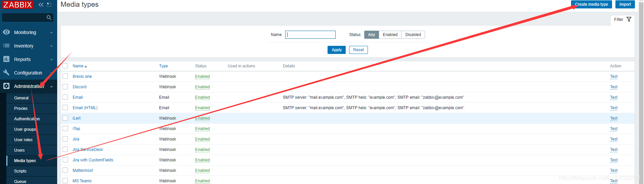
Task: Open the Authentication submenu item
Action: click(32, 119)
